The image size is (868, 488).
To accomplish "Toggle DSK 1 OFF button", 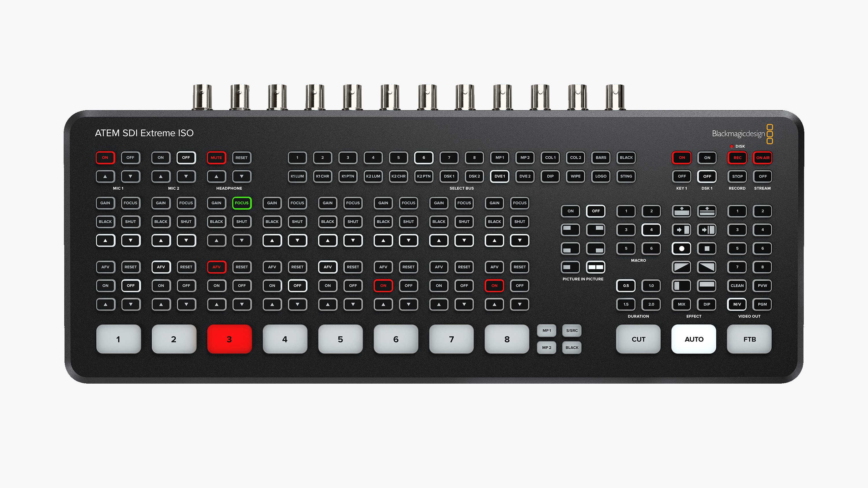I will coord(707,176).
